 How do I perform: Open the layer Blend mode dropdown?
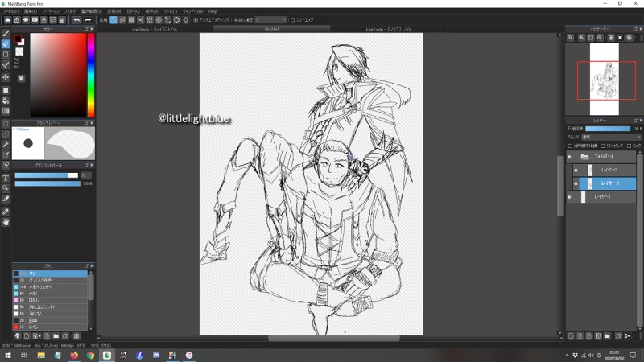coord(612,137)
